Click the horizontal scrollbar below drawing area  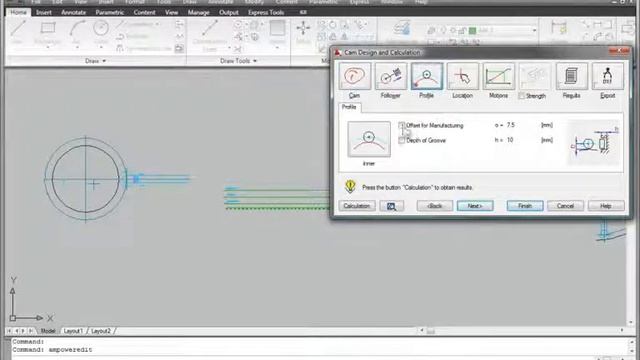[x=521, y=331]
